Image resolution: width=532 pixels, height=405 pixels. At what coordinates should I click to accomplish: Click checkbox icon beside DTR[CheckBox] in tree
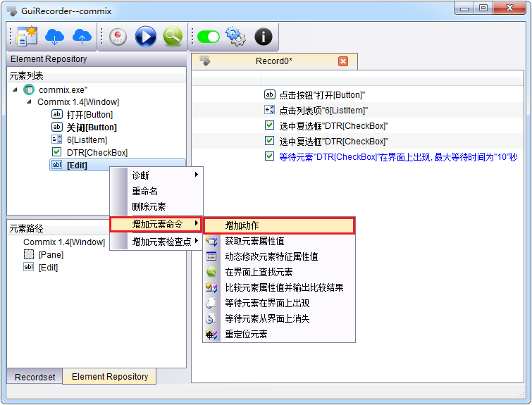(x=56, y=152)
